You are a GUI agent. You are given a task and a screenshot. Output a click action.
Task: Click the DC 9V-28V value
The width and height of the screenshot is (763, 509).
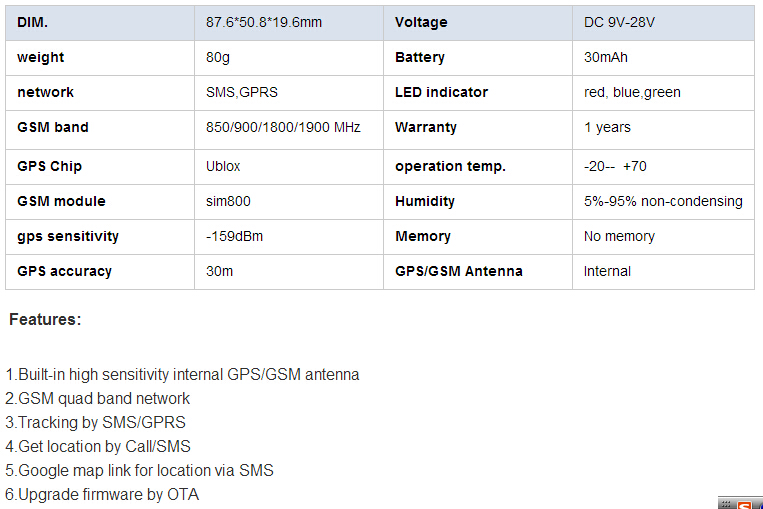click(x=619, y=22)
